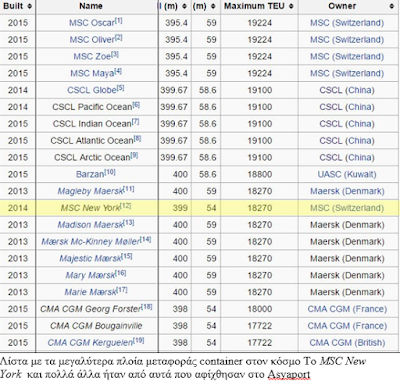
Task: Click the Name column header
Action: pyautogui.click(x=91, y=6)
